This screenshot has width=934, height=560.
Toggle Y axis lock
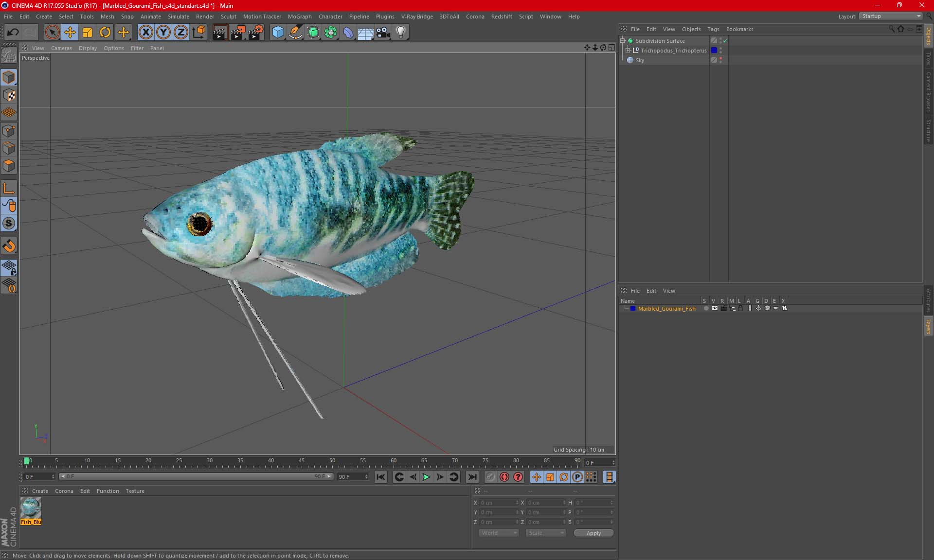[x=163, y=33]
